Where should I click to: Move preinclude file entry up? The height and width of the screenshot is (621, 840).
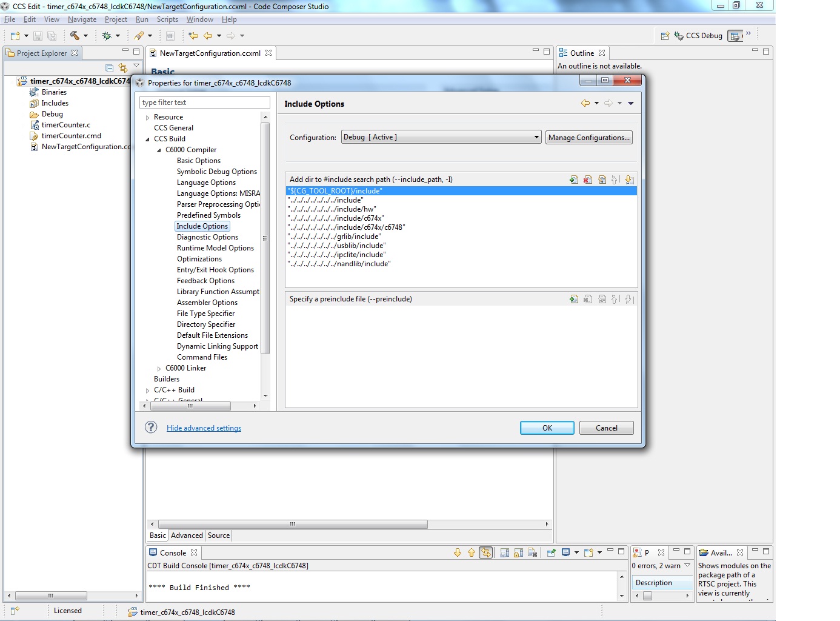pos(615,299)
